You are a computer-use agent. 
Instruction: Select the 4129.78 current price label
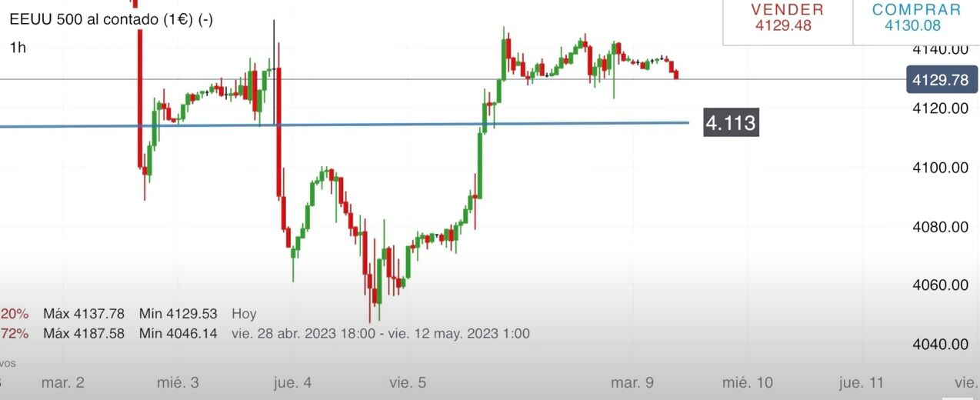click(x=938, y=80)
